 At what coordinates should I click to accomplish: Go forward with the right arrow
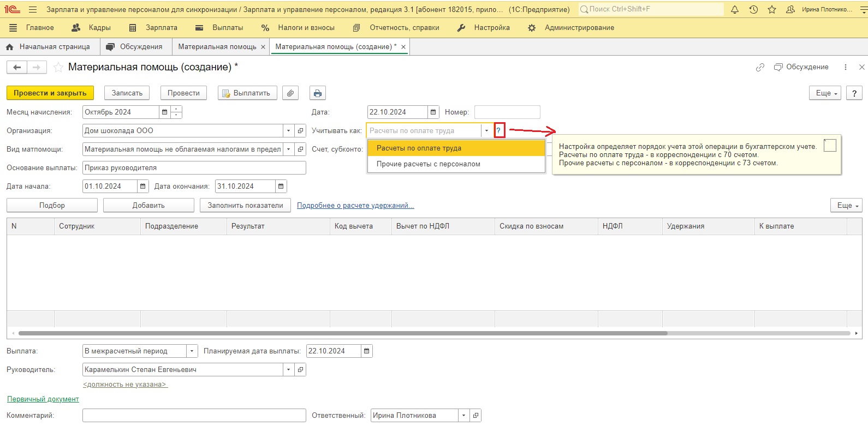pyautogui.click(x=37, y=67)
